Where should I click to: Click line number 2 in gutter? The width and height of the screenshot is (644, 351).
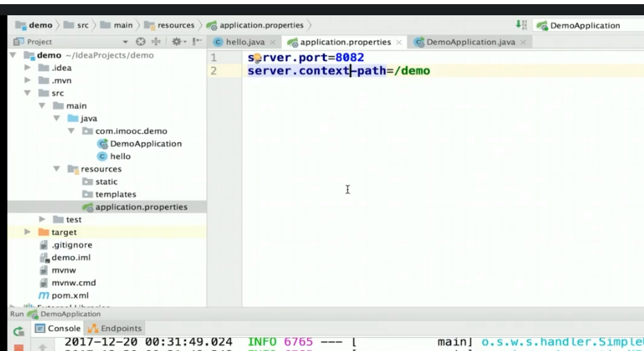coord(214,71)
